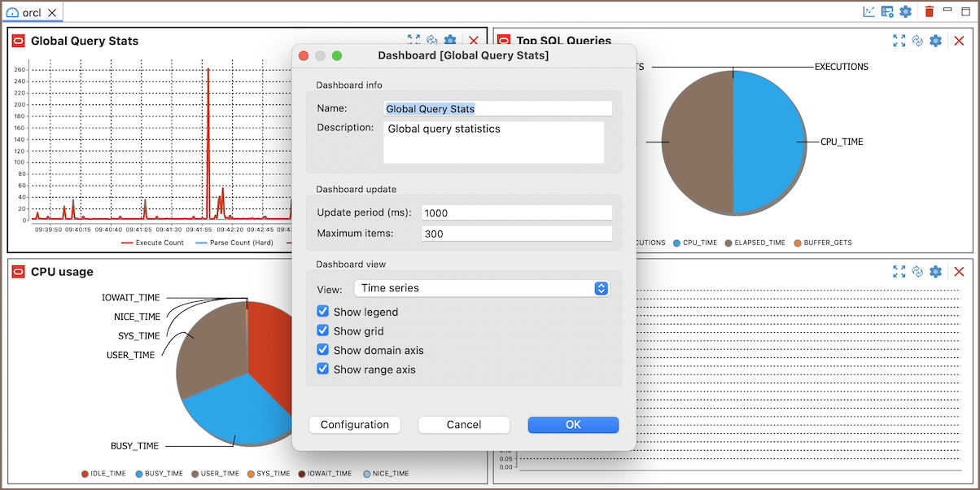Open settings gear of Top SQL Queries panel
The image size is (980, 490).
[x=935, y=41]
